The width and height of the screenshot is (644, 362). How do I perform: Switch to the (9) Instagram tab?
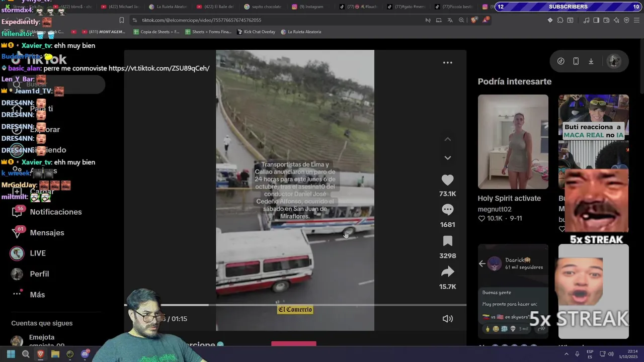click(x=308, y=7)
